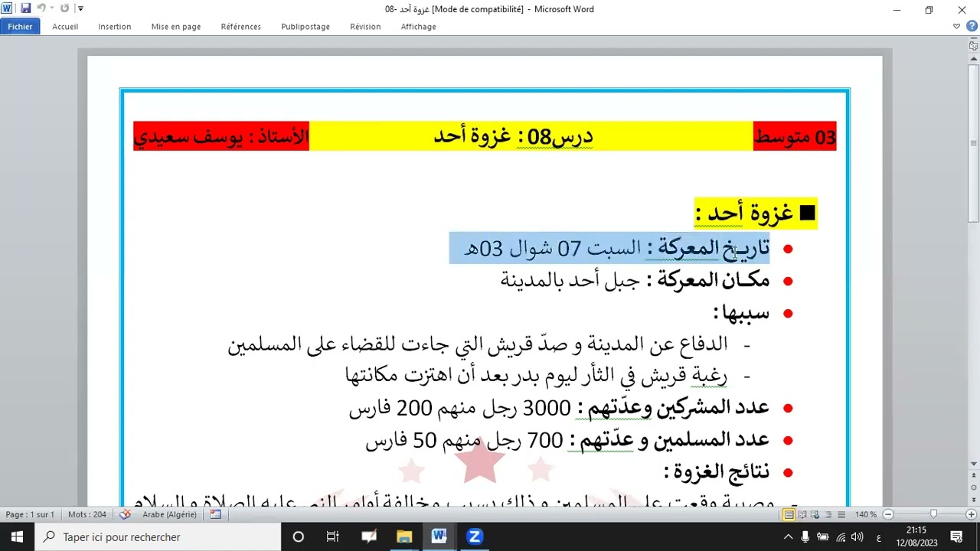Click the Word application icon in title bar
980x551 pixels.
[x=7, y=8]
